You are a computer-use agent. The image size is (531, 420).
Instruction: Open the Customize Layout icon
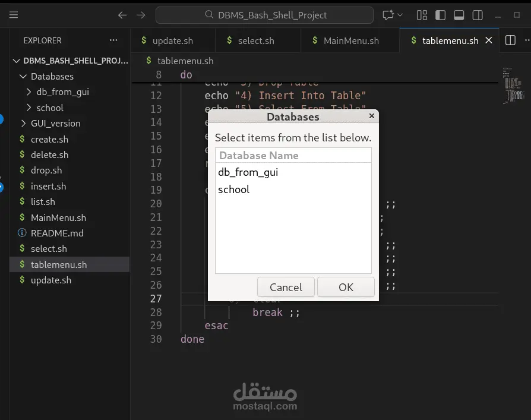pyautogui.click(x=422, y=15)
